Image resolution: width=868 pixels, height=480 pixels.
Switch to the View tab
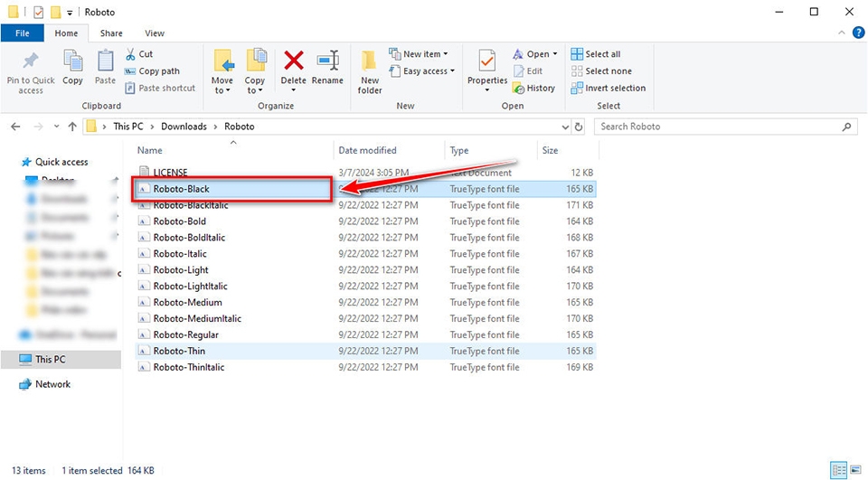pos(155,33)
